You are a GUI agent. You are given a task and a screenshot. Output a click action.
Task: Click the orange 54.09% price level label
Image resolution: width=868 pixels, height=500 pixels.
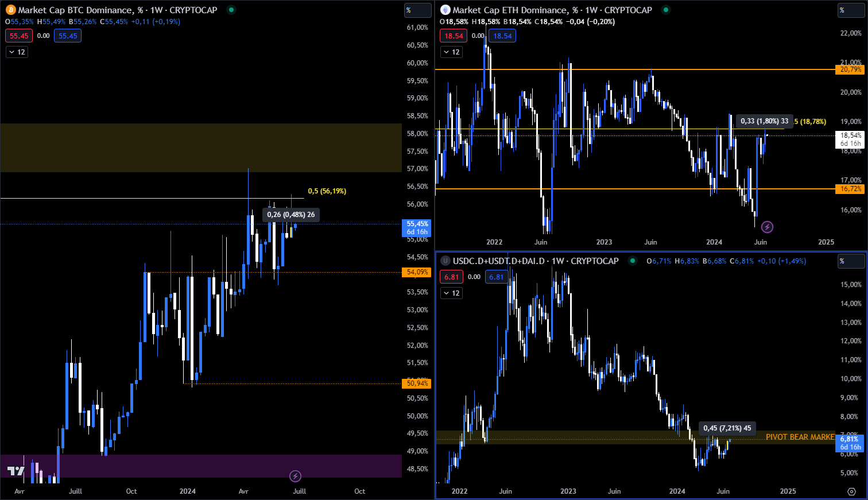pyautogui.click(x=417, y=272)
